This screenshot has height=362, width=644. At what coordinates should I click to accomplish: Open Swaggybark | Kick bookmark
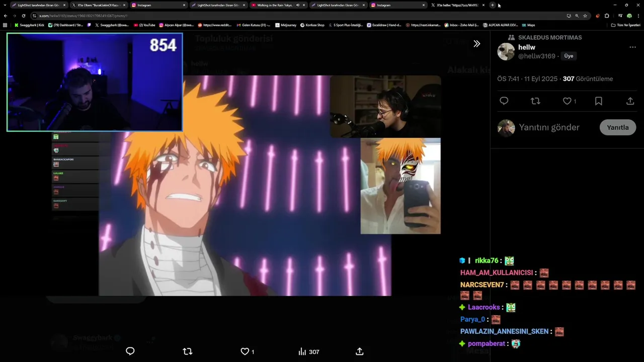click(x=29, y=25)
